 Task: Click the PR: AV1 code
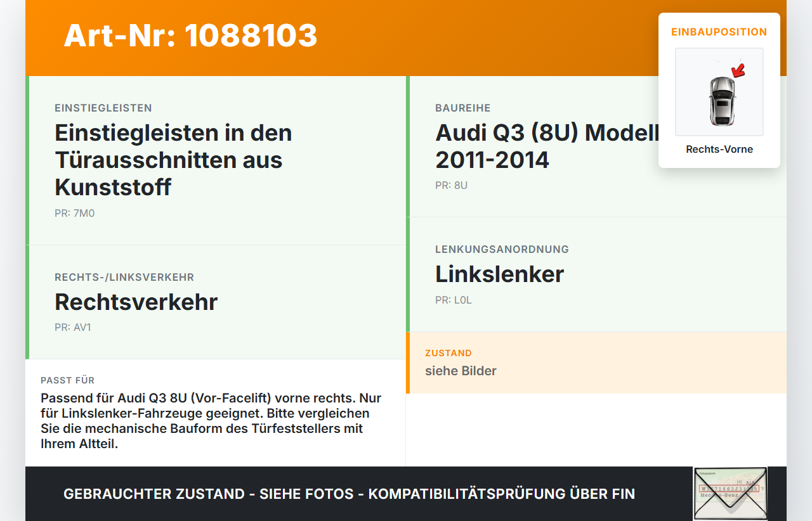(73, 328)
